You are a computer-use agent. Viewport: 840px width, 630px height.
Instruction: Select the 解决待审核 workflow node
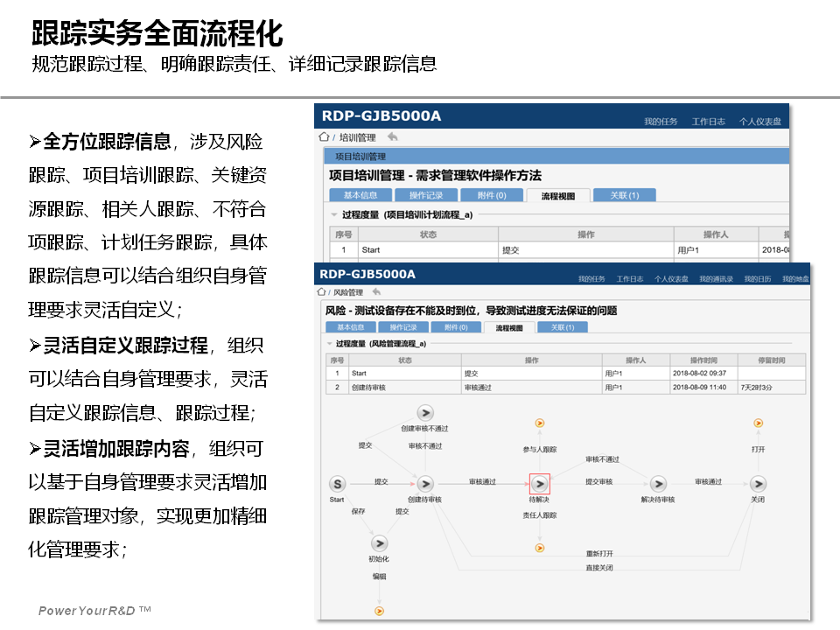point(658,484)
